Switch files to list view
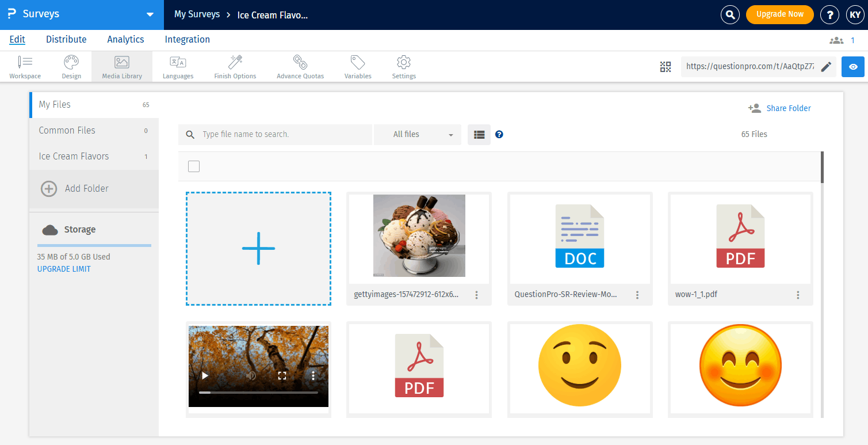 (479, 134)
